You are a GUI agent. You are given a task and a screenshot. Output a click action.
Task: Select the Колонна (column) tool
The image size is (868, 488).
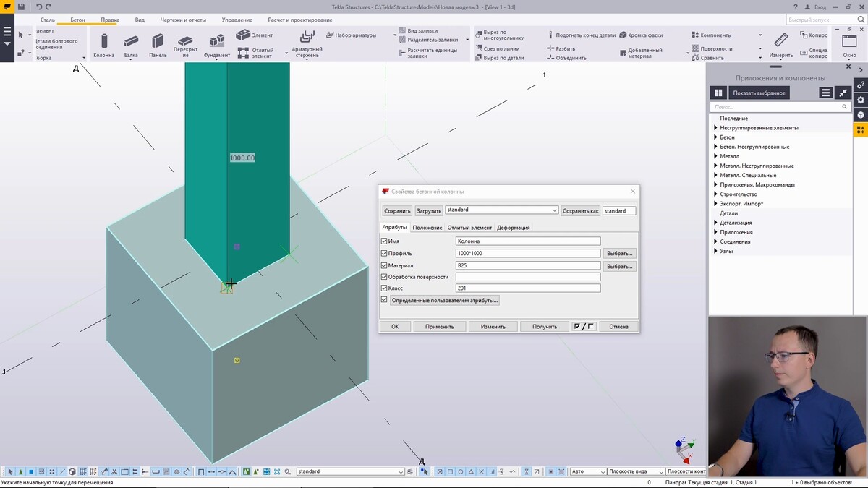click(x=103, y=45)
